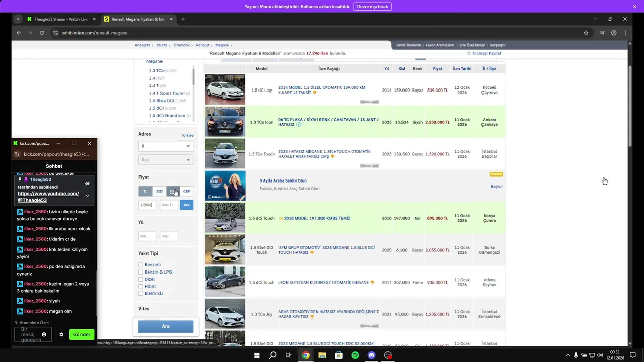Save this search with Aramayı Kaydet

pyautogui.click(x=484, y=53)
